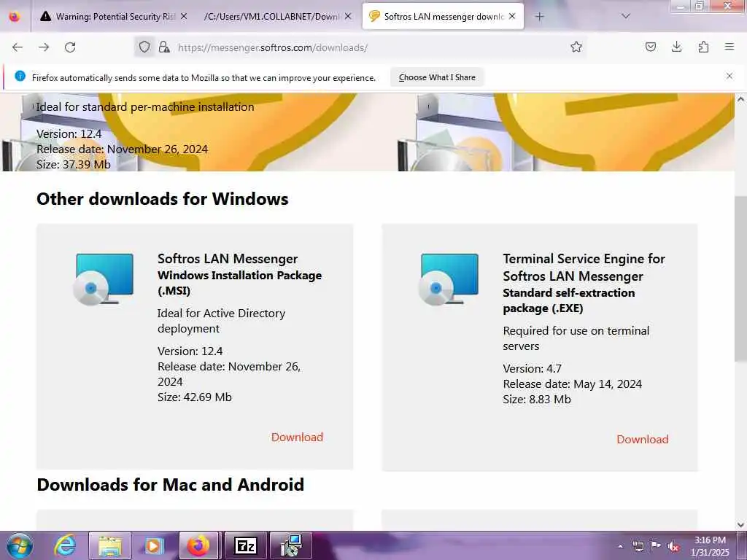Click the scrollbar up arrow
747x560 pixels.
740,99
